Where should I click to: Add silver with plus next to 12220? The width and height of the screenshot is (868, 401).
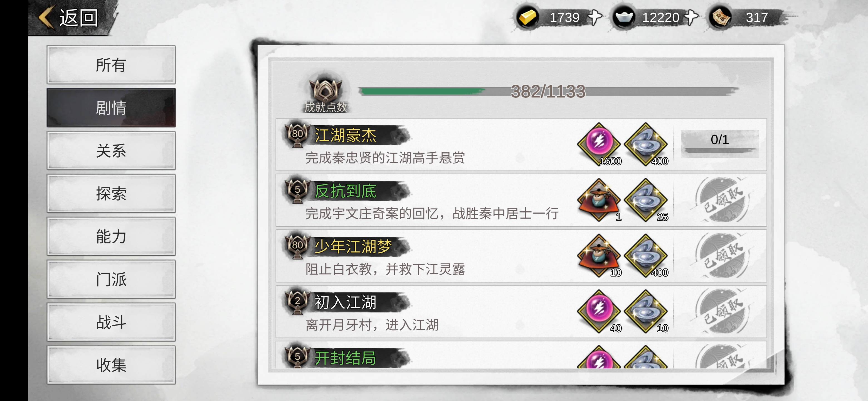(x=691, y=17)
